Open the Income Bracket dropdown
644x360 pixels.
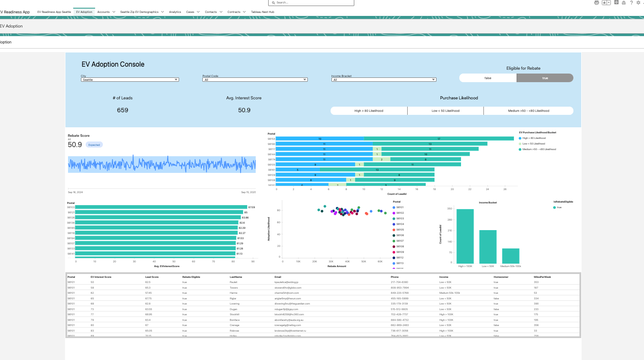tap(384, 80)
